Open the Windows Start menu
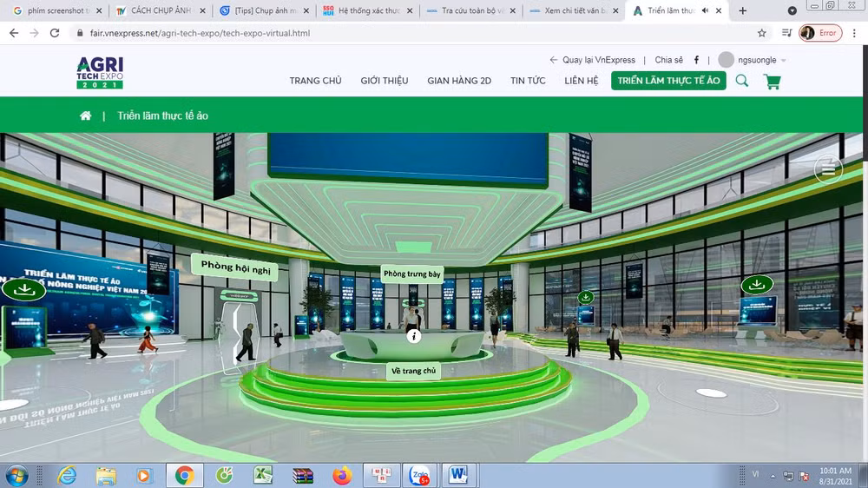Viewport: 868px width, 488px height. coord(16,476)
